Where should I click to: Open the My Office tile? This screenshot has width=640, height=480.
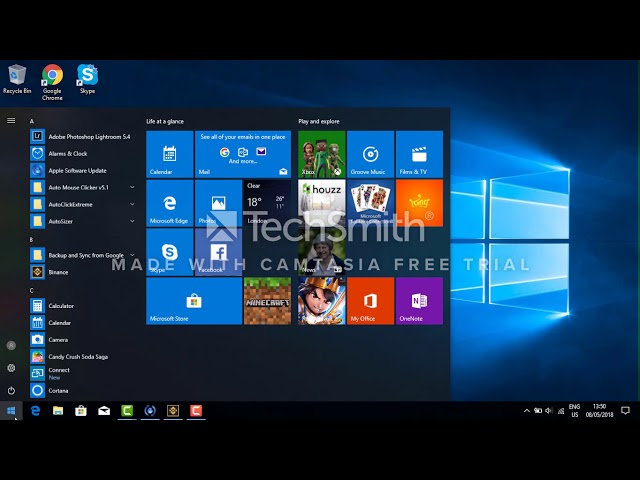371,301
